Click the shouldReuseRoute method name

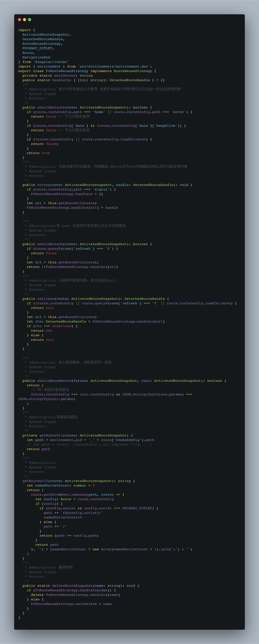tap(54, 380)
